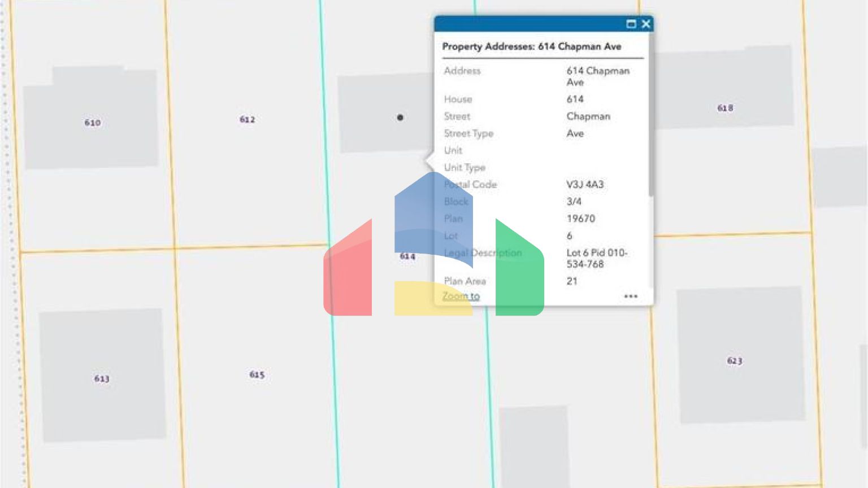Choose the building labeled 623
This screenshot has height=488, width=868.
(x=735, y=360)
